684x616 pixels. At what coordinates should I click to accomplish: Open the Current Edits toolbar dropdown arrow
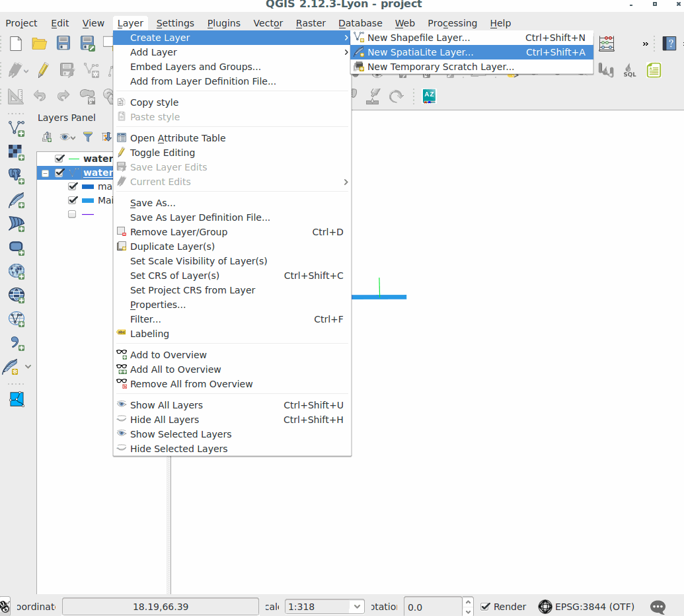[26, 71]
